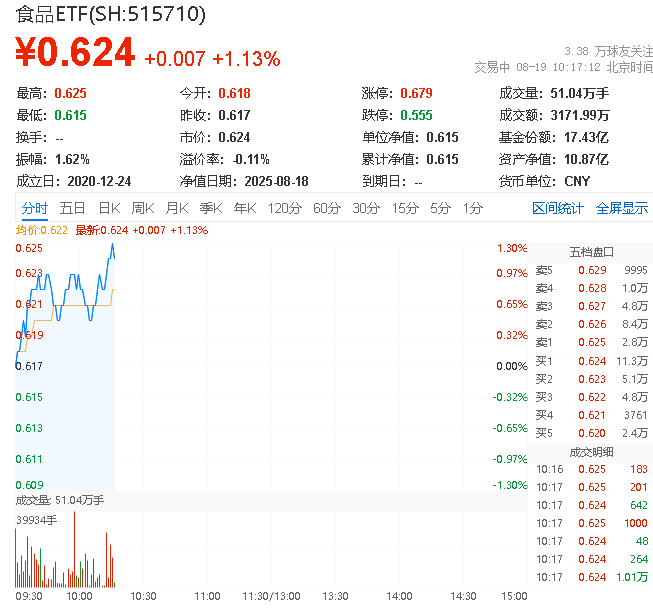Click the 货币单位 value CNY
This screenshot has width=653, height=615.
577,182
